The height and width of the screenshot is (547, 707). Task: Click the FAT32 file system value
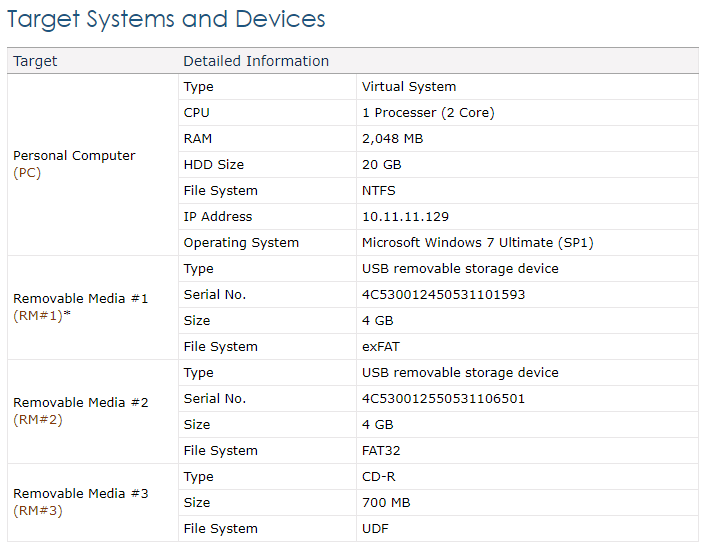tap(381, 450)
